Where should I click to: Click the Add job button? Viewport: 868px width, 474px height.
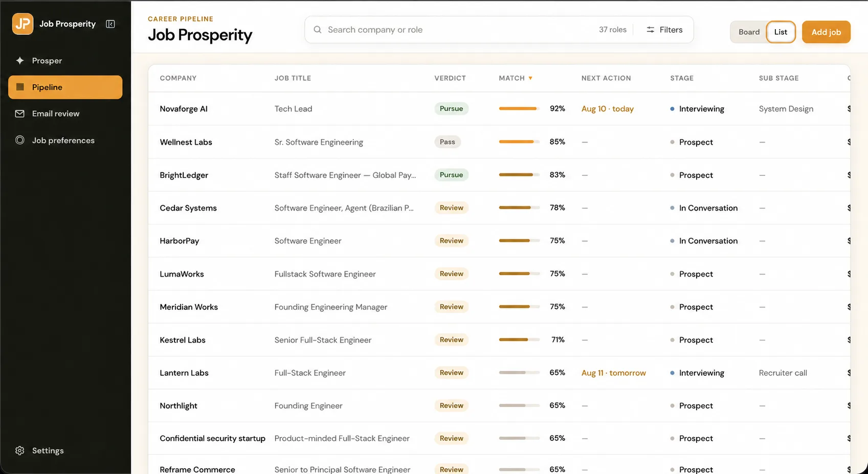pos(826,32)
